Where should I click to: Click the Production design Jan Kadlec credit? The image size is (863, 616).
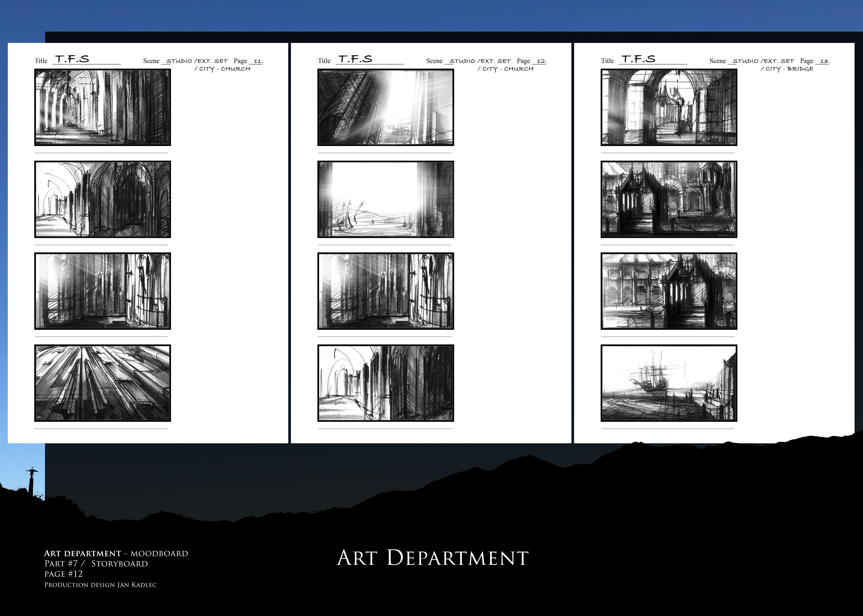100,585
